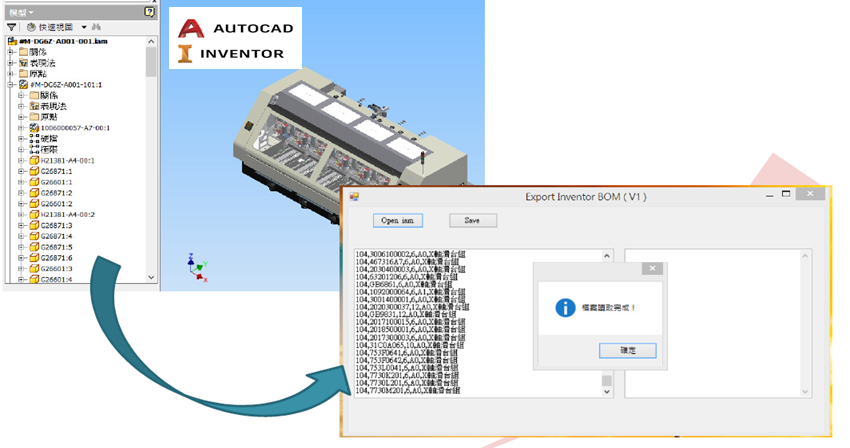Click the 硬擋 pattern icon in the tree
The height and width of the screenshot is (448, 850).
(34, 139)
